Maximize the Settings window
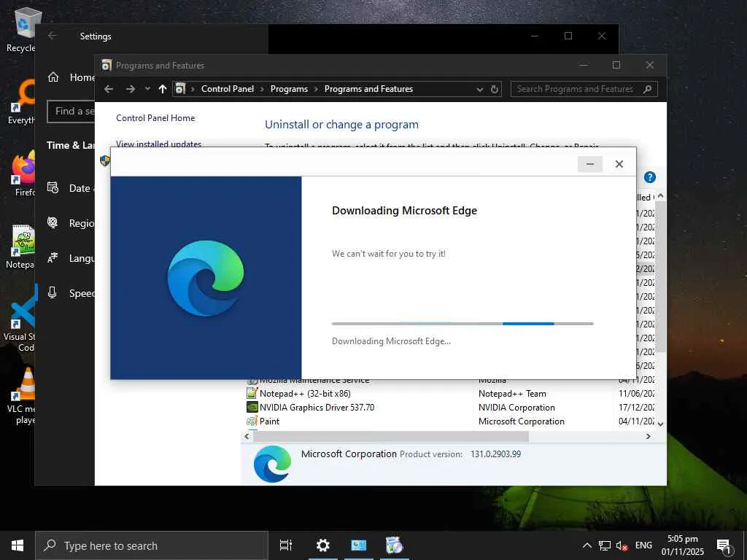The width and height of the screenshot is (747, 560). pyautogui.click(x=568, y=36)
